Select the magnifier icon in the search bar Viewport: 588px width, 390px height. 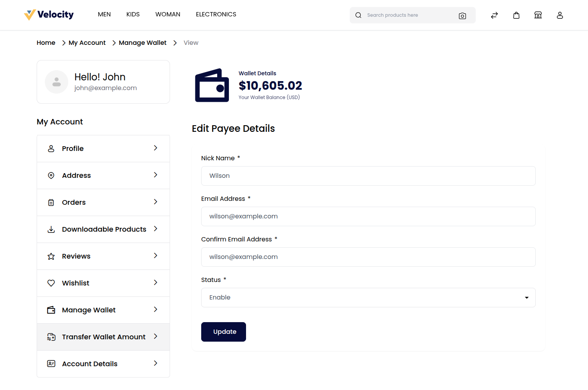point(358,15)
